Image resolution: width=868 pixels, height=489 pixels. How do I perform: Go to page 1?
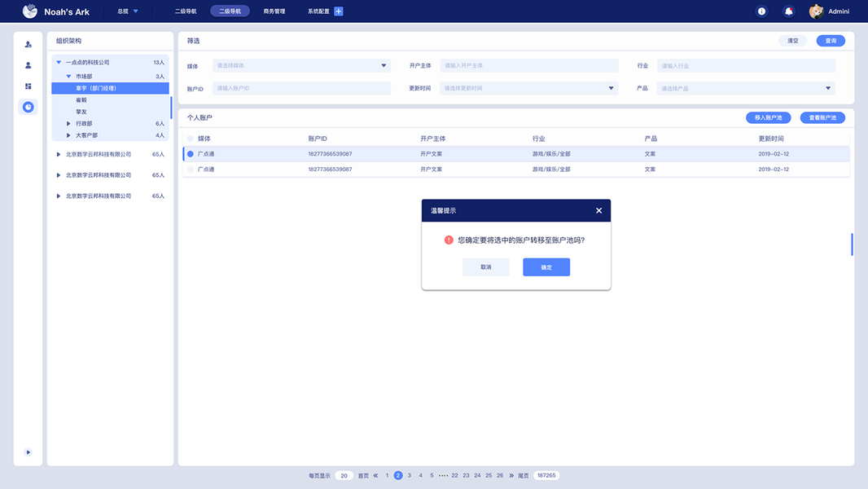click(x=387, y=476)
